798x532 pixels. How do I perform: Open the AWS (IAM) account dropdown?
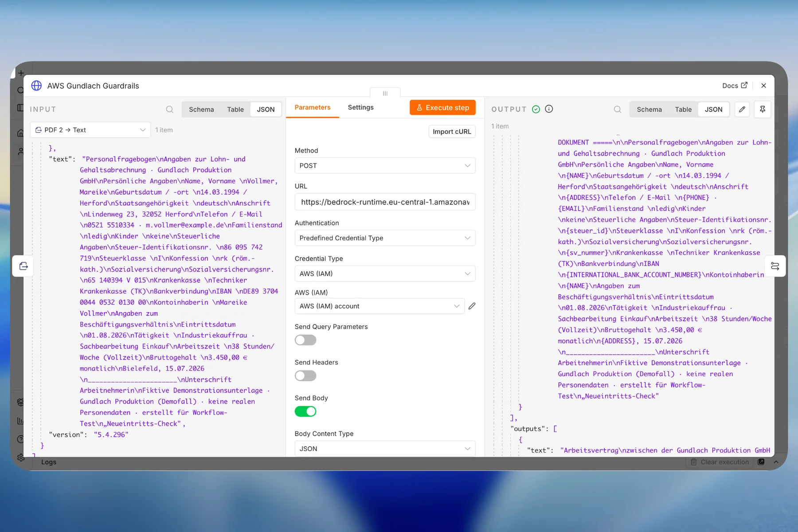(x=379, y=306)
